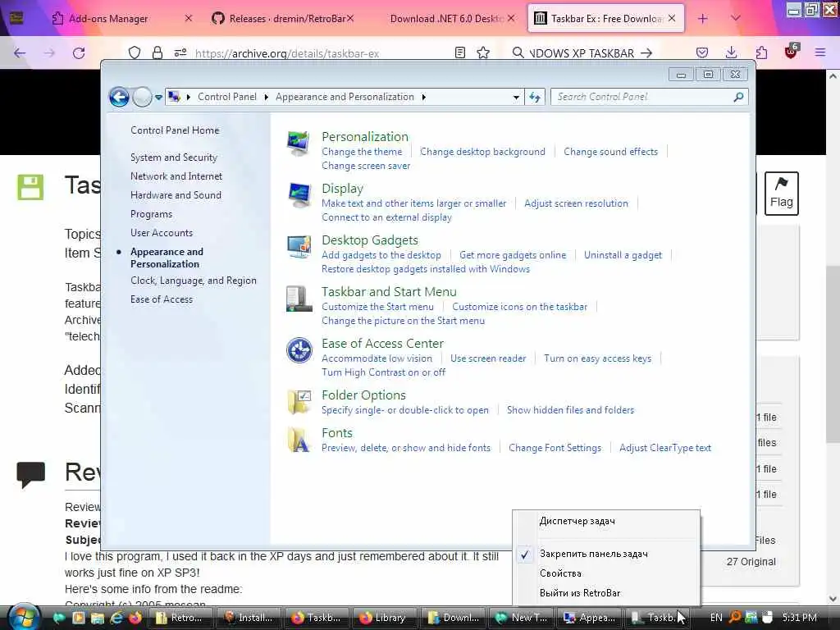
Task: Open the Ease of Access Center icon
Action: click(299, 349)
